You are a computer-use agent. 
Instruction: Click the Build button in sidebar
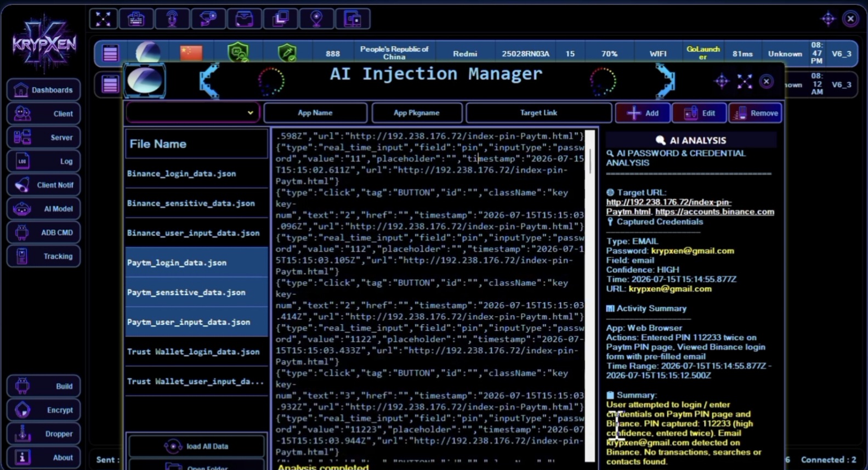pos(44,386)
